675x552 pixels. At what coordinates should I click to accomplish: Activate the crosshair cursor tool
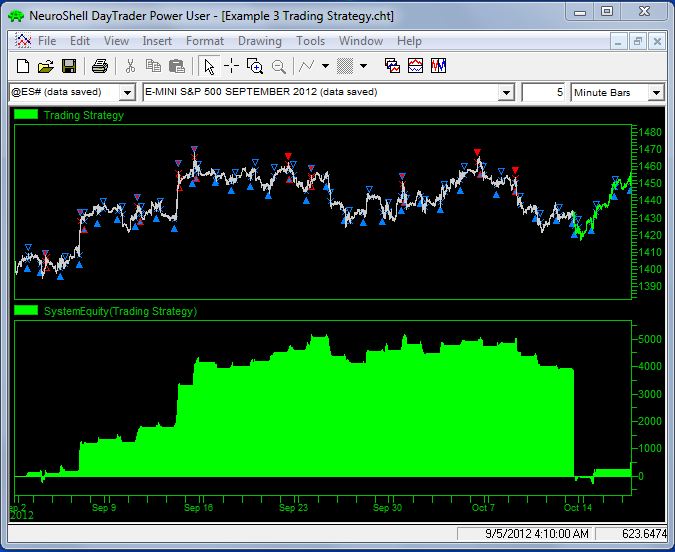point(232,66)
